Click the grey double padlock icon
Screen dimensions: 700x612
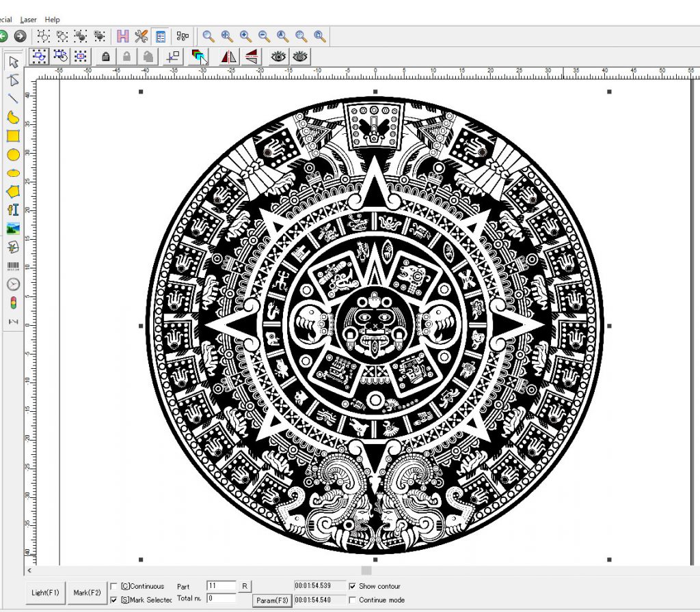pyautogui.click(x=148, y=57)
